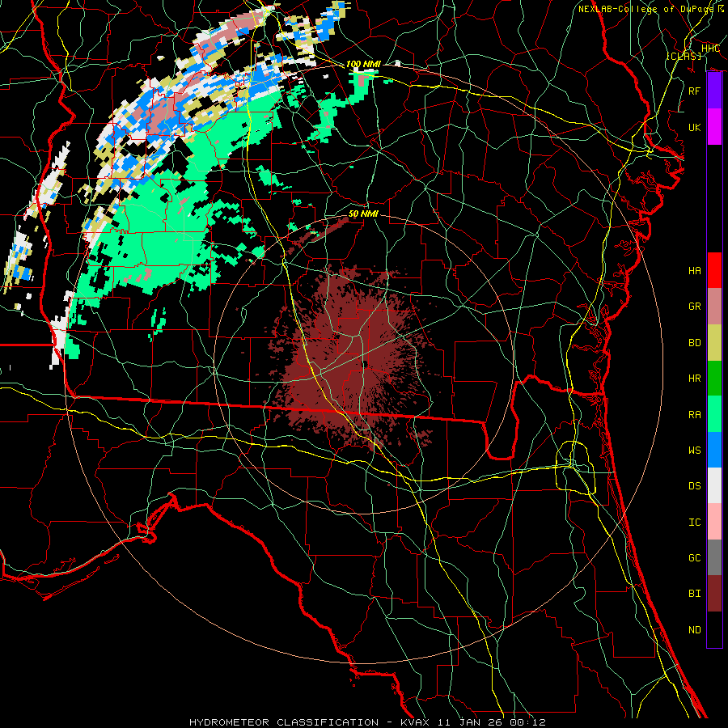
Task: Click the GC gray legend swatch
Action: (x=714, y=557)
